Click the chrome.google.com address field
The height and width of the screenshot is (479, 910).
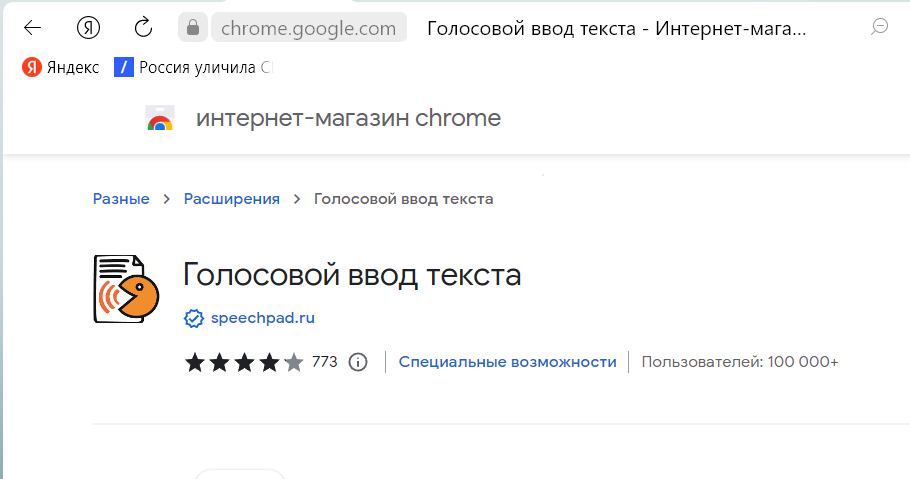(309, 27)
